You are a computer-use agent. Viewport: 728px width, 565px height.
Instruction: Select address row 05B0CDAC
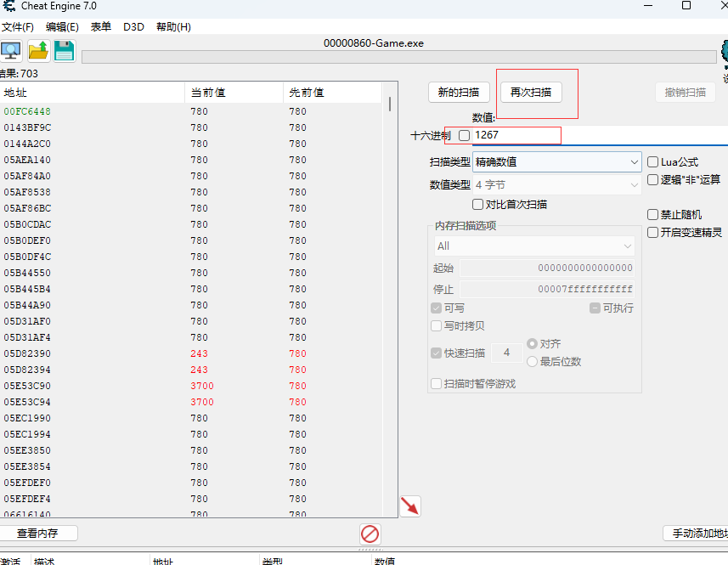191,224
